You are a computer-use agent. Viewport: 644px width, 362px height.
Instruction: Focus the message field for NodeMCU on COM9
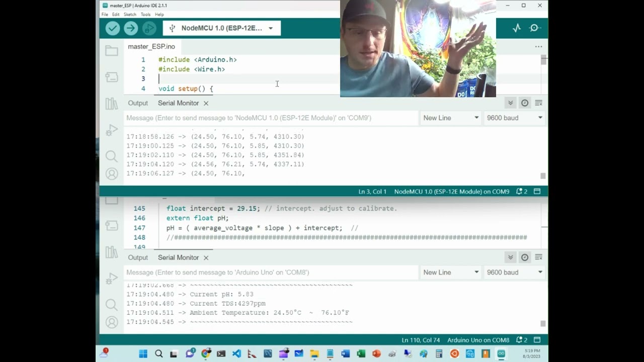tap(271, 118)
